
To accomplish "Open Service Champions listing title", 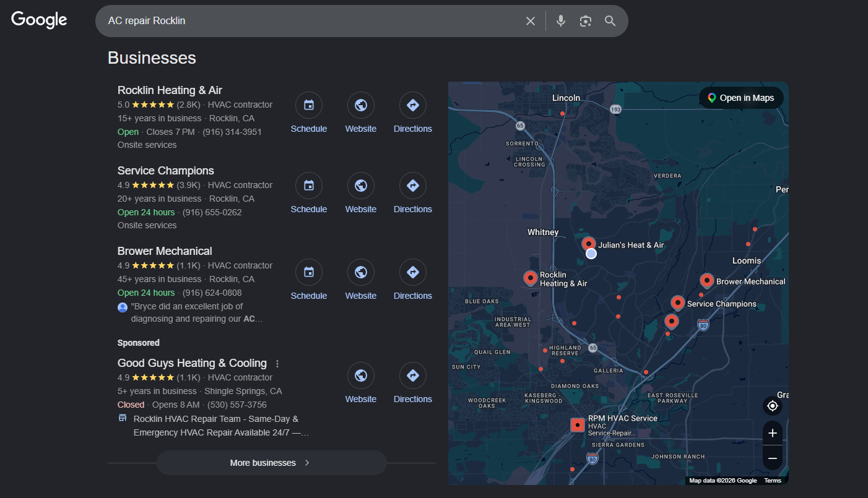I will click(x=166, y=171).
